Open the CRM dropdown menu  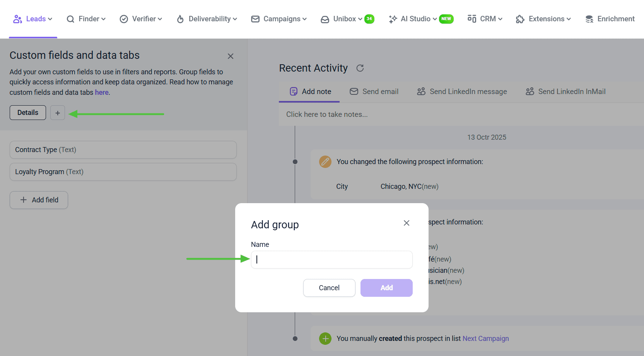pos(485,19)
